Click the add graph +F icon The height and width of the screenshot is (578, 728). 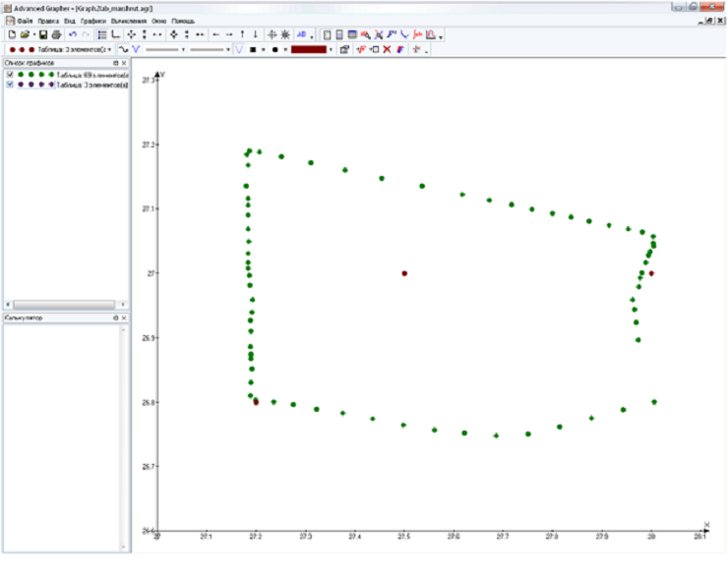[x=361, y=49]
